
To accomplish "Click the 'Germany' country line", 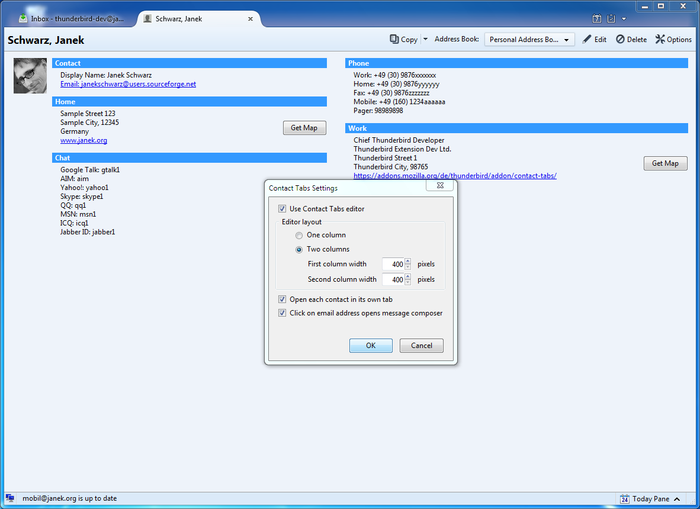I will click(x=75, y=131).
